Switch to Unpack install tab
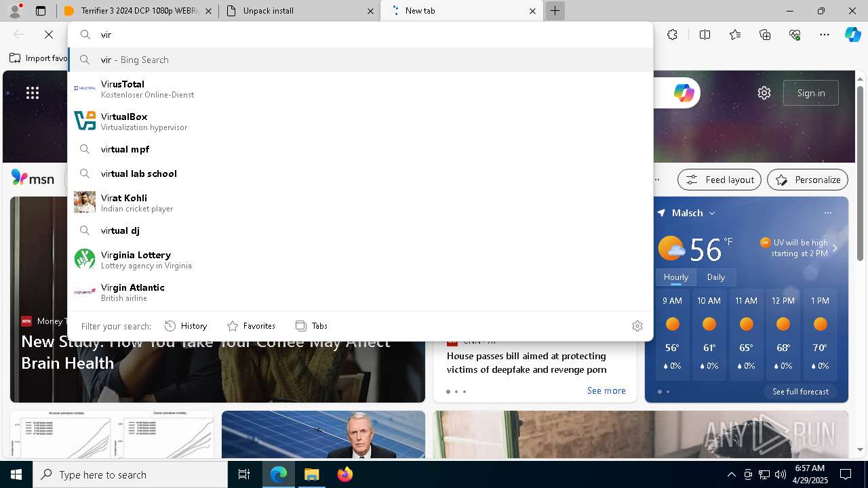This screenshot has height=488, width=868. pyautogui.click(x=300, y=11)
